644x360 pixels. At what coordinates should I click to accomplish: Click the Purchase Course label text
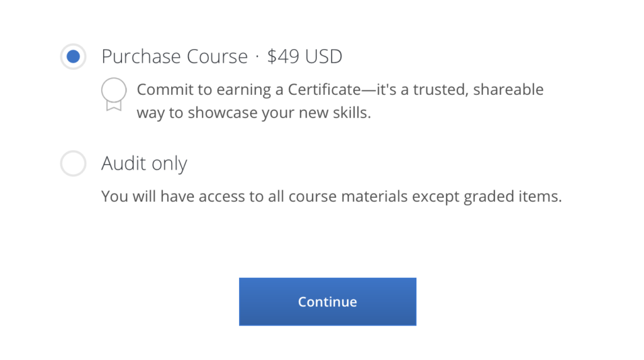(x=175, y=57)
